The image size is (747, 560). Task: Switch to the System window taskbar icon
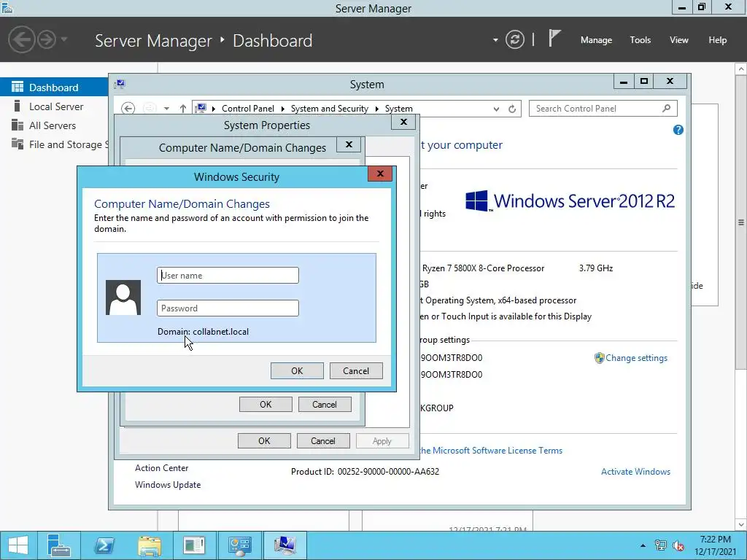[285, 545]
